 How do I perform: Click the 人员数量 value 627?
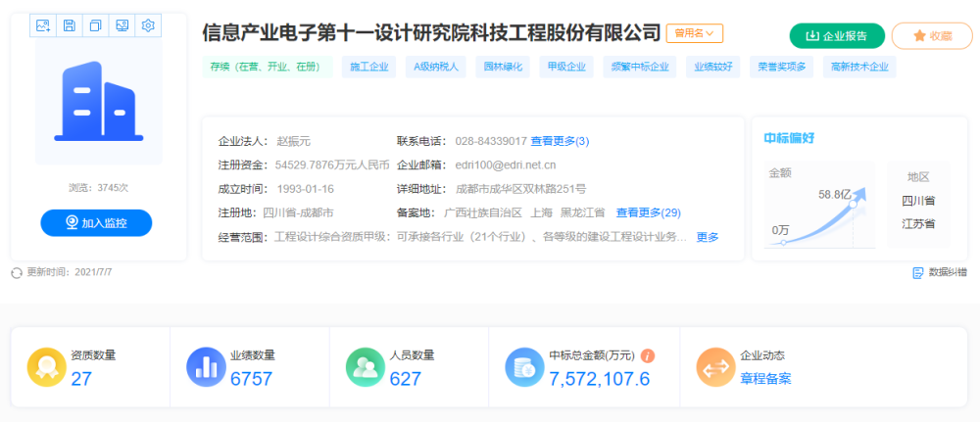tap(406, 378)
